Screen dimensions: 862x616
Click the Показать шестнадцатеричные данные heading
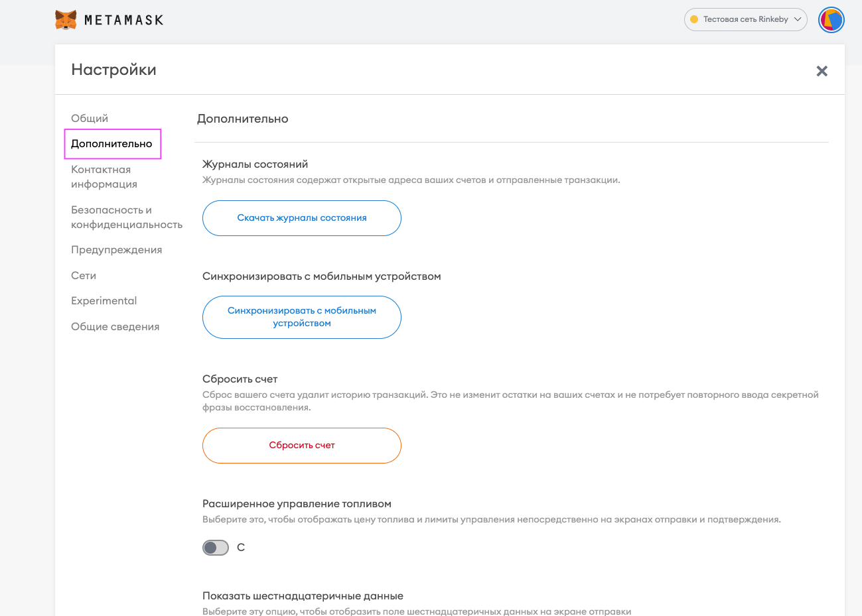coord(303,596)
